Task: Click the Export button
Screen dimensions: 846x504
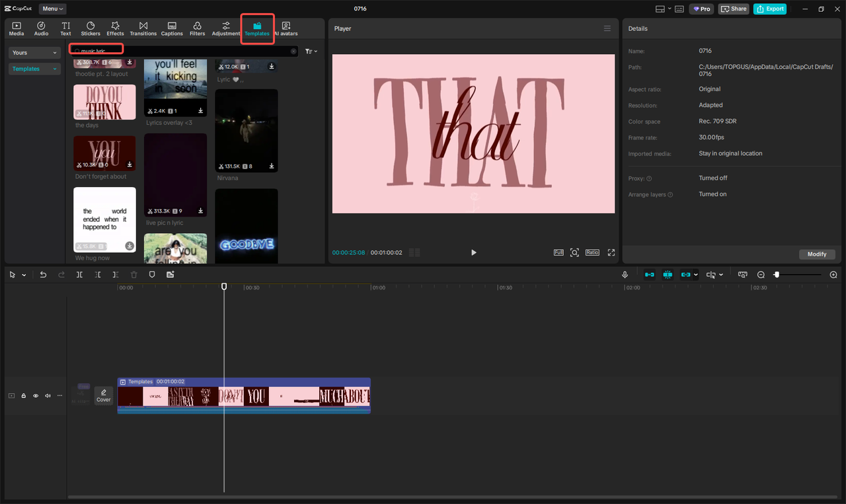Action: click(769, 9)
